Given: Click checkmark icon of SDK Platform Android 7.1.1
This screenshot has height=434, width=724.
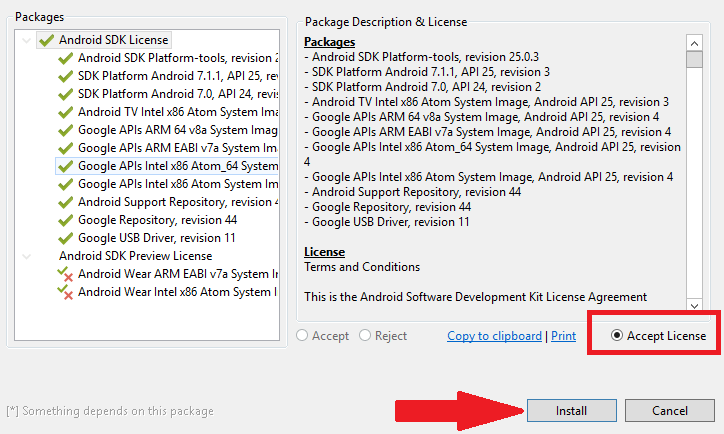Looking at the screenshot, I should pyautogui.click(x=66, y=76).
